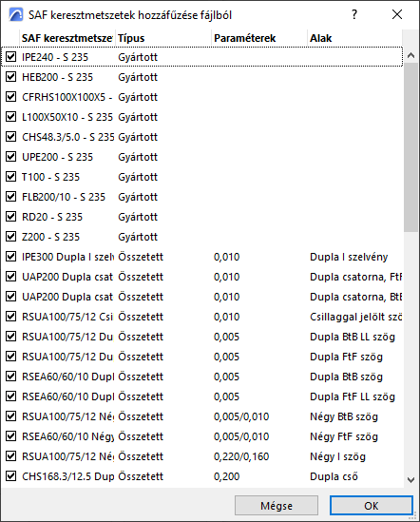Click Négy I szög shape cell
Image resolution: width=420 pixels, height=522 pixels.
337,456
